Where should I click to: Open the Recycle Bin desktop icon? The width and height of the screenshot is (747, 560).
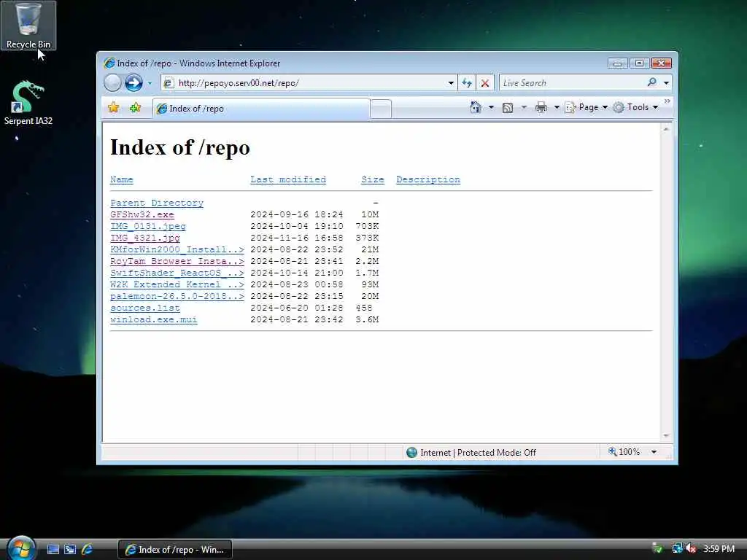(28, 26)
